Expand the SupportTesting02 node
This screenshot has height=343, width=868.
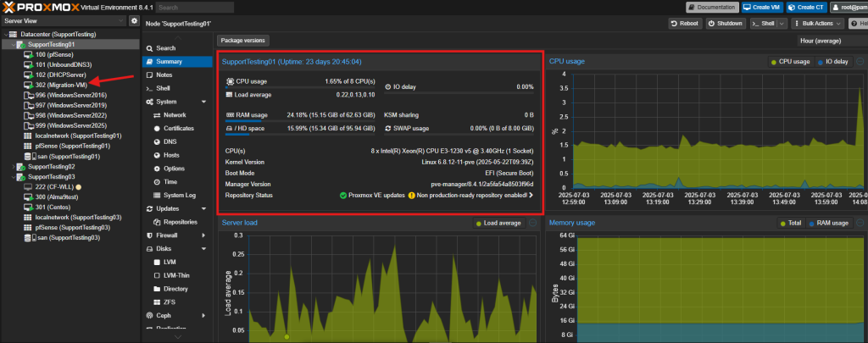click(x=14, y=167)
